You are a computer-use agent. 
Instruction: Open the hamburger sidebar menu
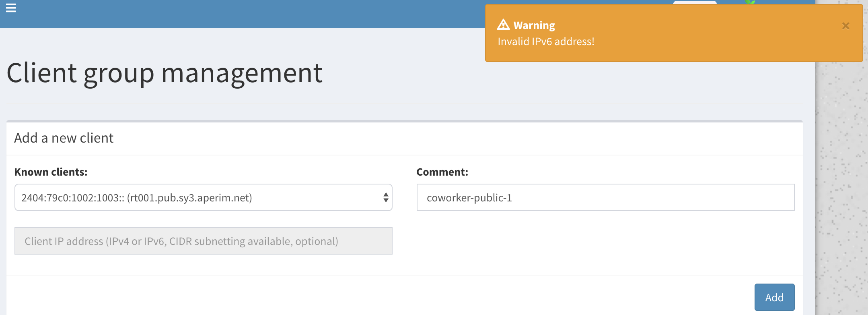(11, 8)
